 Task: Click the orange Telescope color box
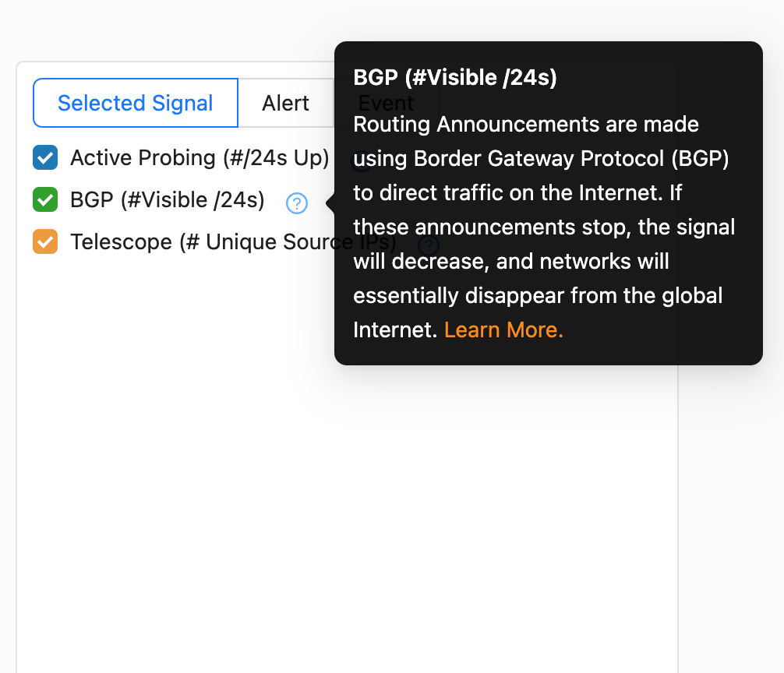[45, 242]
